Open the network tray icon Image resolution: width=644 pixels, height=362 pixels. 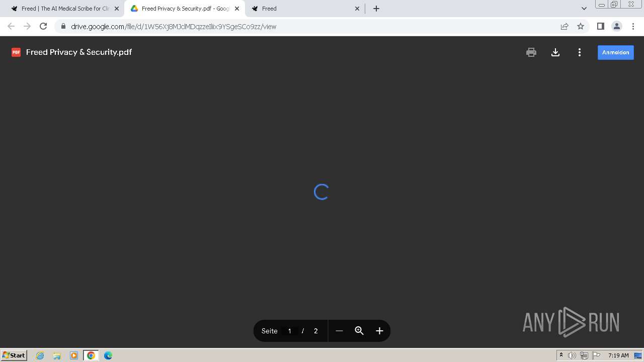point(584,355)
